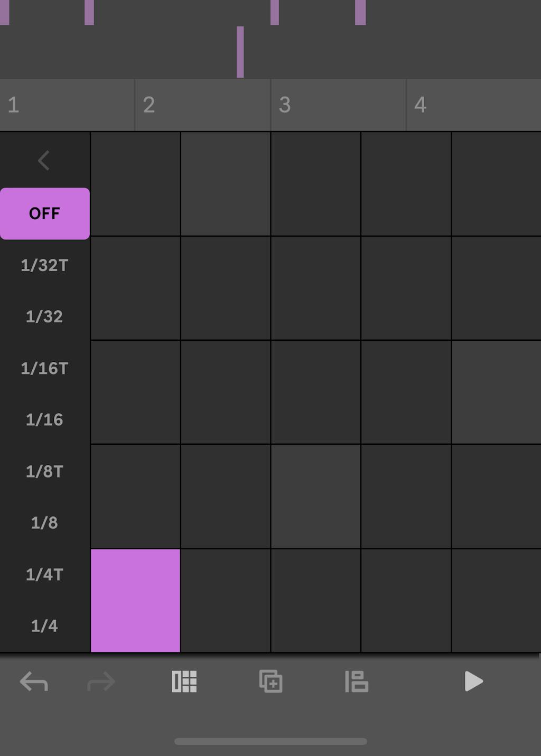
Task: Turn note repeat OFF
Action: click(x=44, y=213)
